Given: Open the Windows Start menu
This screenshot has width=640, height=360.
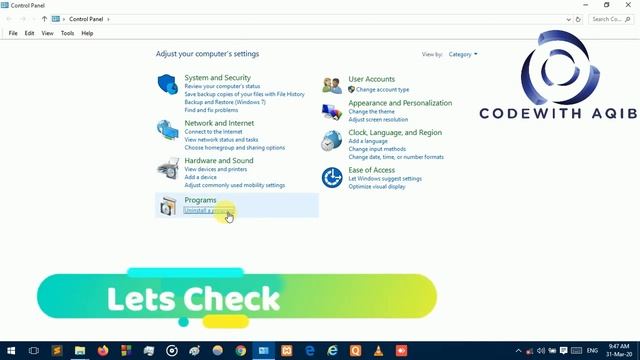Looking at the screenshot, I should (x=11, y=351).
